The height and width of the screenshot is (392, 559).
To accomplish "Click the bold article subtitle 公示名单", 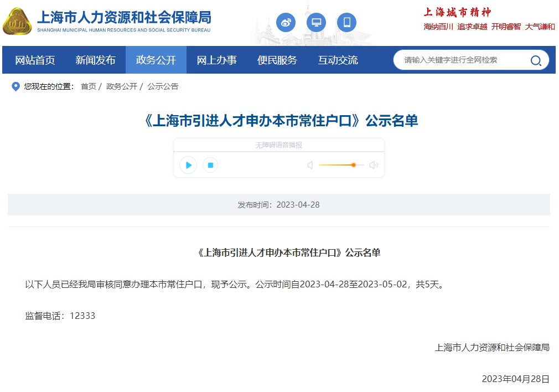I will pyautogui.click(x=288, y=252).
